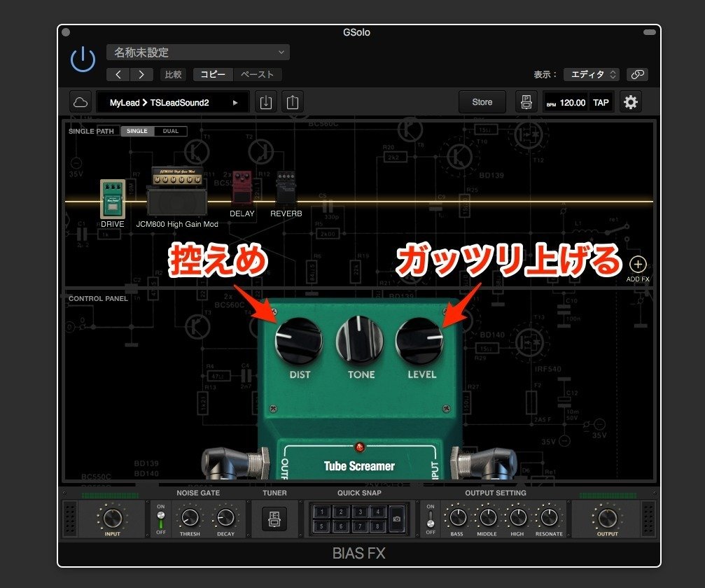Viewport: 705px width, 588px height.
Task: Click the ペースト paste button
Action: 257,75
